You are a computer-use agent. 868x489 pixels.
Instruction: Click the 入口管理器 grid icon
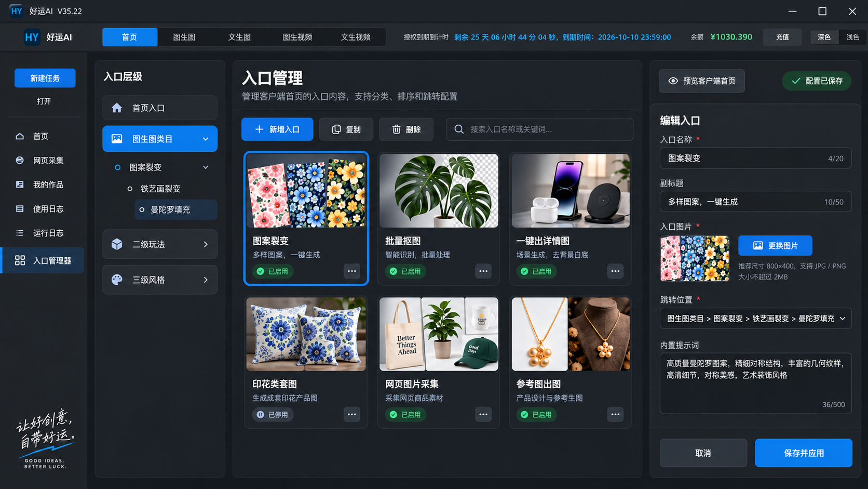[20, 260]
